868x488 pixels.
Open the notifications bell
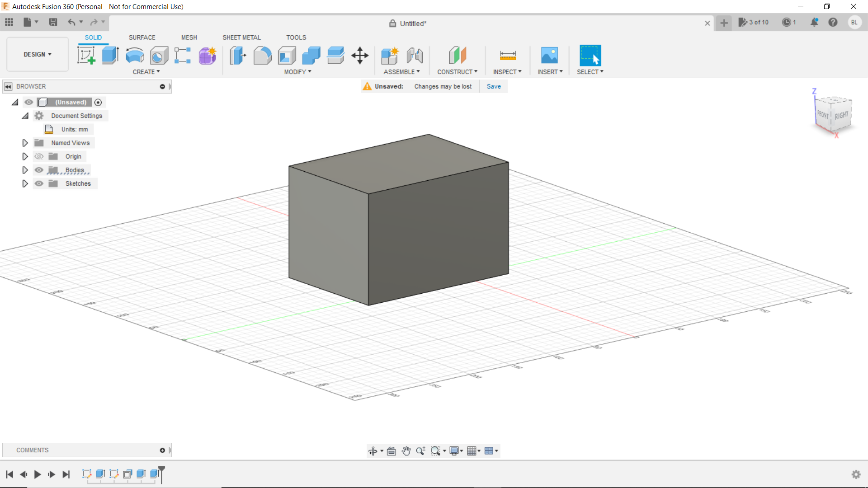[x=814, y=22]
